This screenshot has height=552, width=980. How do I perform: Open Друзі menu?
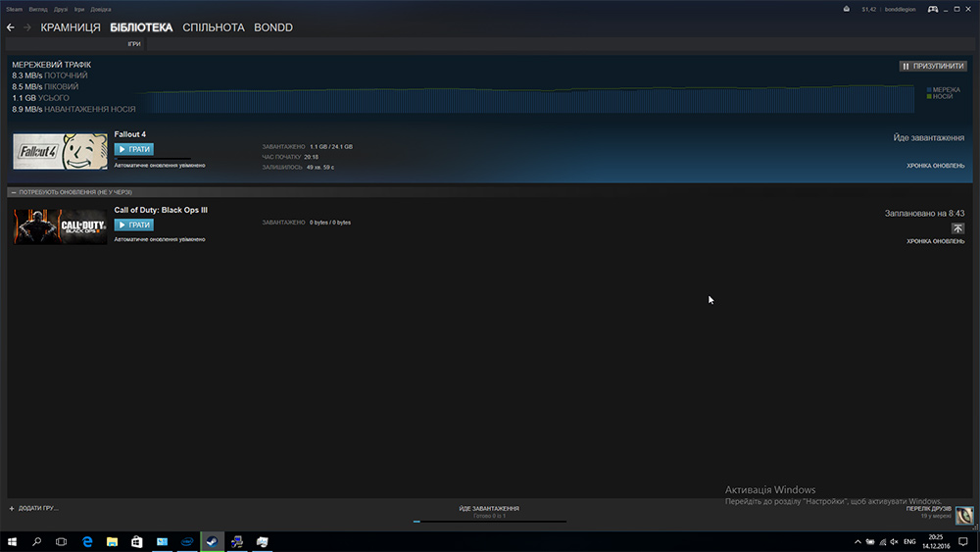coord(61,10)
